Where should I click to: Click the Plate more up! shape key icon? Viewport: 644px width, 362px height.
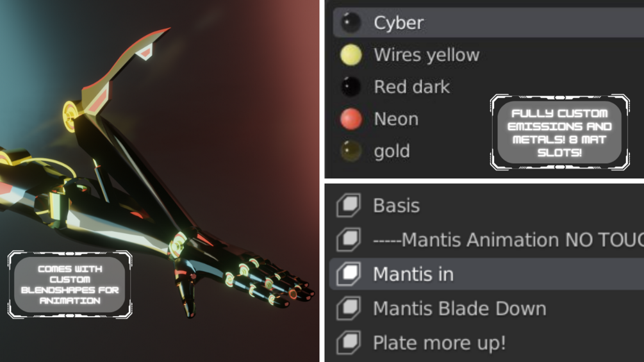click(349, 342)
